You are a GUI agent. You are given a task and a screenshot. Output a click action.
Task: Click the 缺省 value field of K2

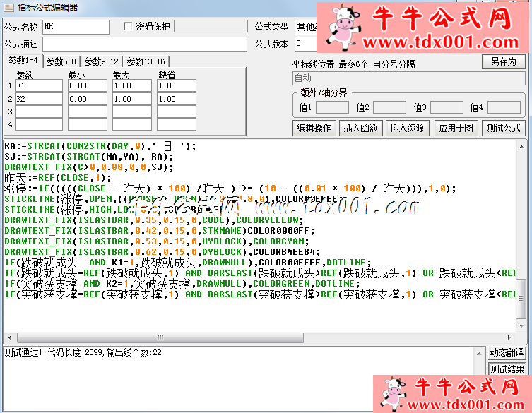coord(177,99)
